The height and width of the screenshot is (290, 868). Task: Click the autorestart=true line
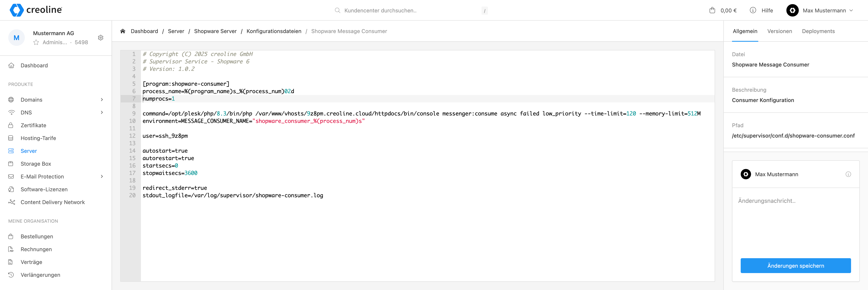pos(168,158)
